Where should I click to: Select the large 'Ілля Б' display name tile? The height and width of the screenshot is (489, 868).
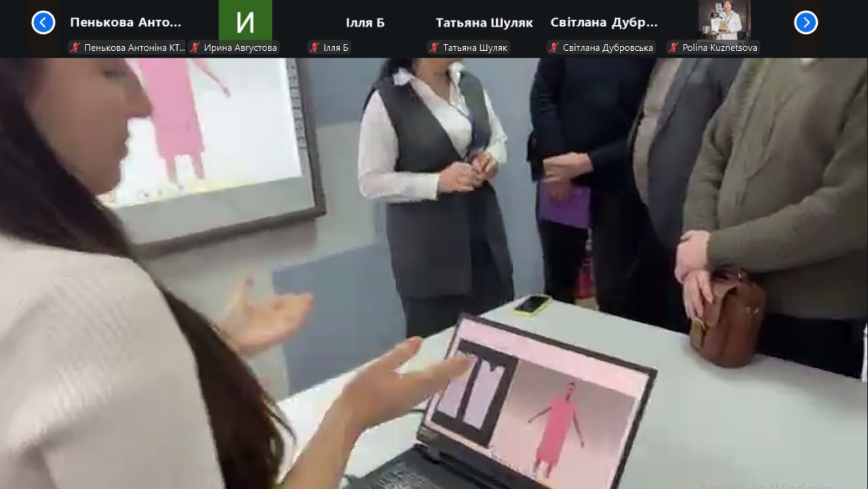(x=365, y=22)
